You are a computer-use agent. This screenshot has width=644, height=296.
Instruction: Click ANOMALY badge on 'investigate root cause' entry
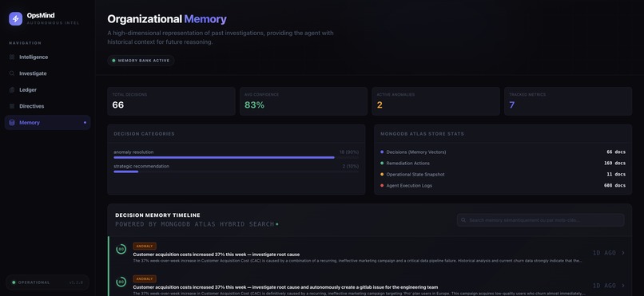point(145,246)
